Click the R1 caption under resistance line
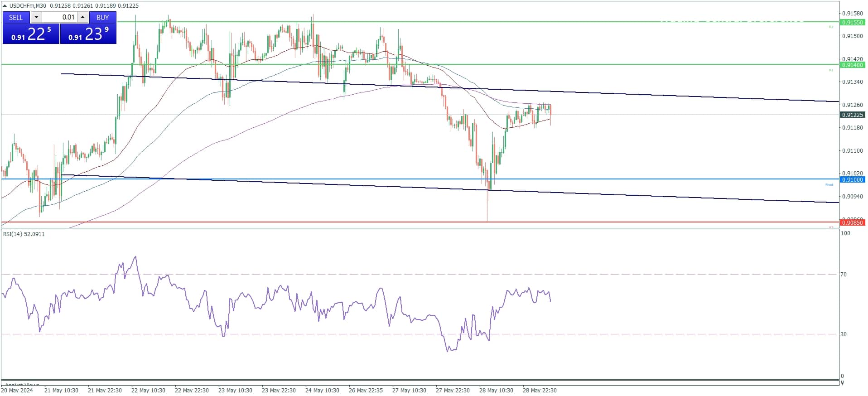868x396 pixels. coord(831,70)
